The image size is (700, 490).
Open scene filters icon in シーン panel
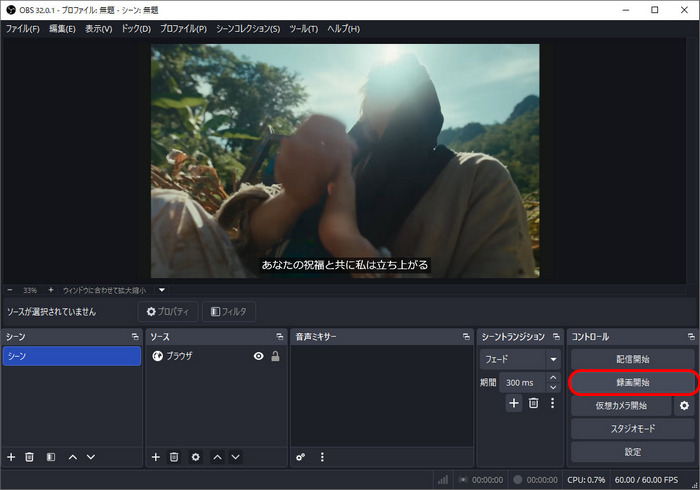tap(51, 457)
